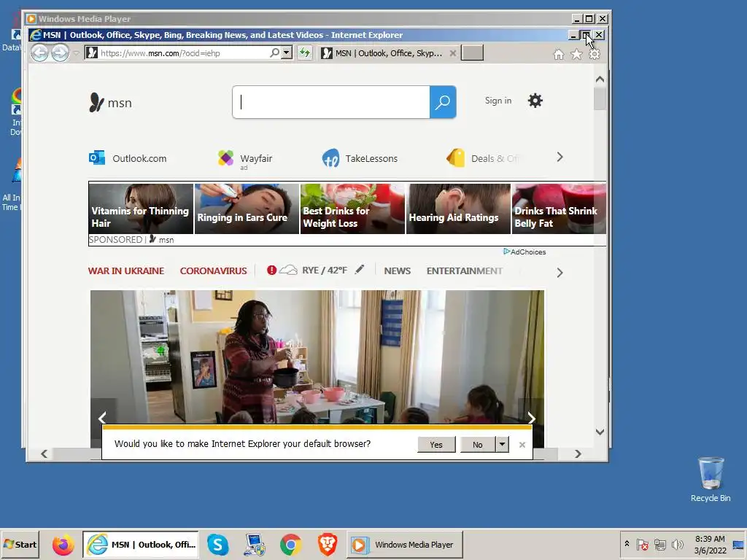Click the blue MSN search button
The image size is (747, 560).
pos(443,102)
